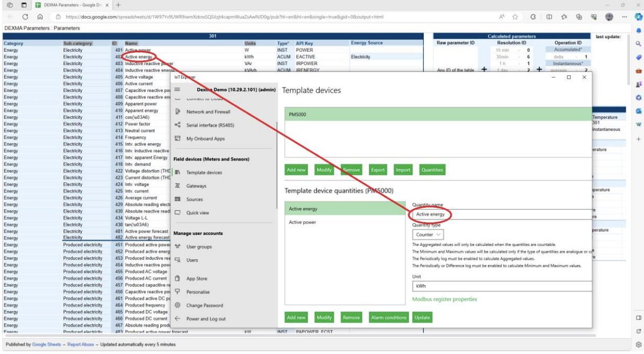644x354 pixels.
Task: Click the Gateways icon in sidebar
Action: pyautogui.click(x=178, y=186)
